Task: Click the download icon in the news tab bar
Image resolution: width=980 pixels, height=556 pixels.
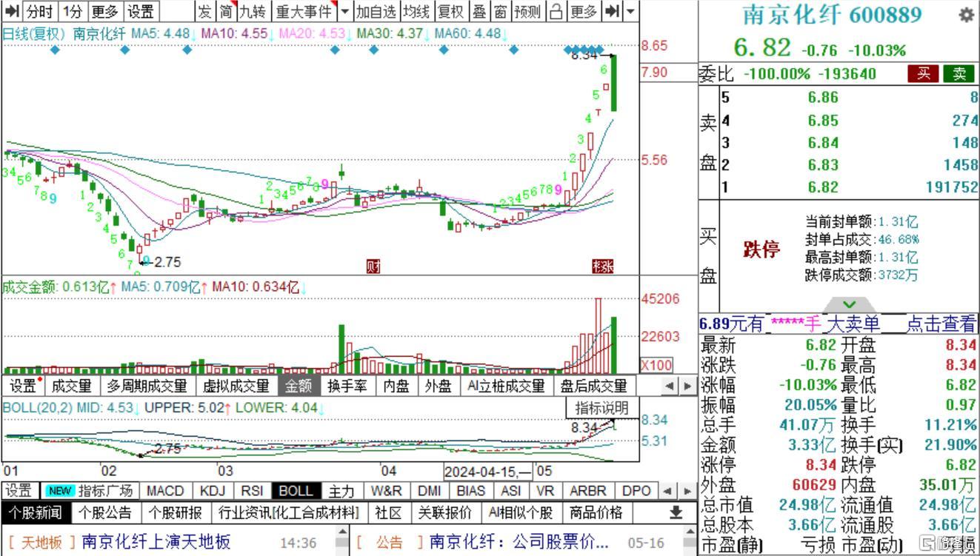Action: pyautogui.click(x=676, y=512)
